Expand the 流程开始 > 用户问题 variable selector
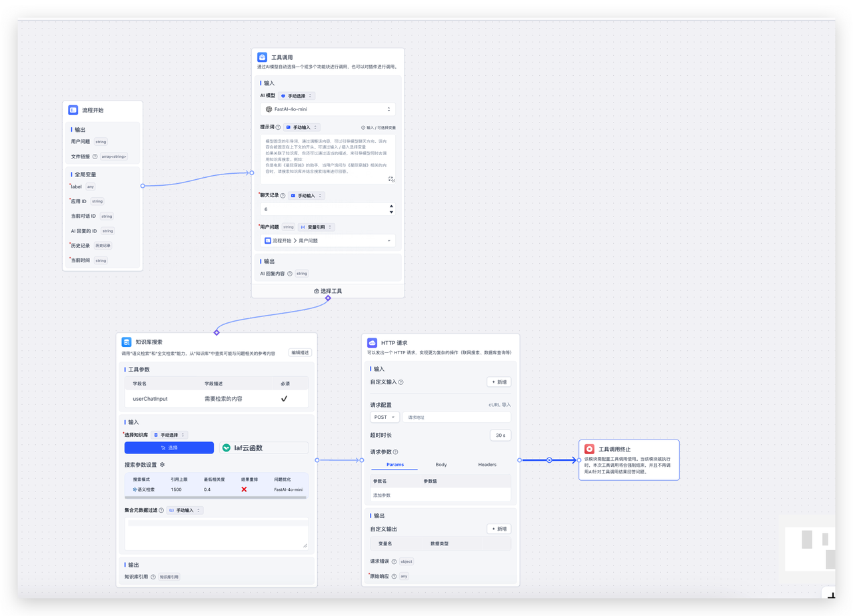Screen dimensions: 853x616 tap(327, 240)
